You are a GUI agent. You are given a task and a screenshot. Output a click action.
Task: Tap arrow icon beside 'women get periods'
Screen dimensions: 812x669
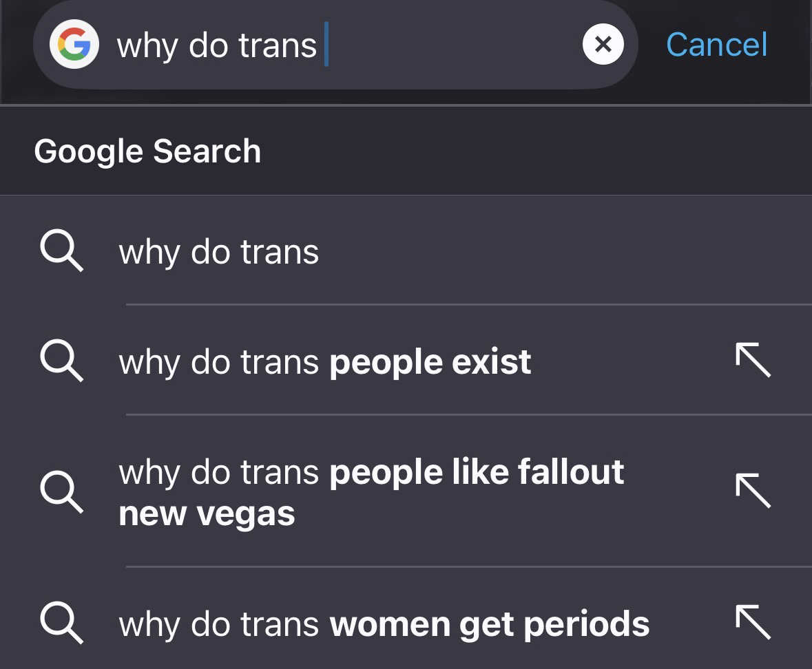[x=753, y=622]
